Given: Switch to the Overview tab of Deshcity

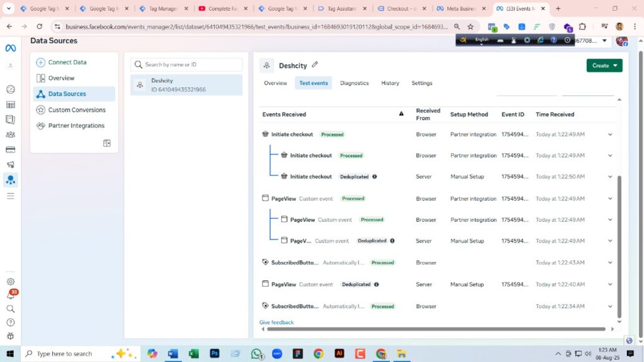Looking at the screenshot, I should point(275,83).
